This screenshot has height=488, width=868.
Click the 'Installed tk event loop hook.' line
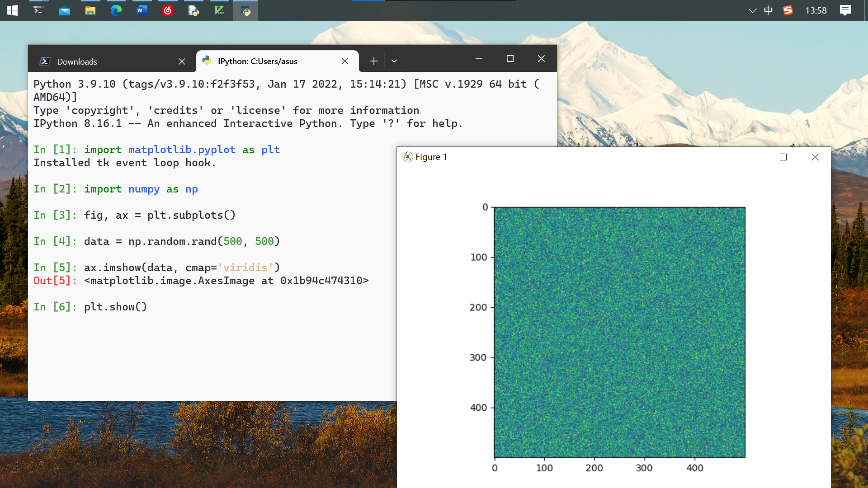click(x=125, y=163)
